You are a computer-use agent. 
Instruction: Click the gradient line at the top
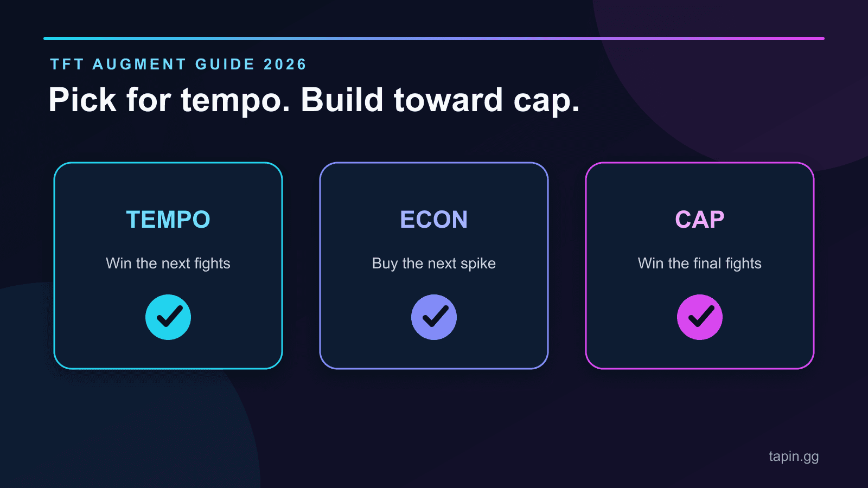(x=434, y=38)
